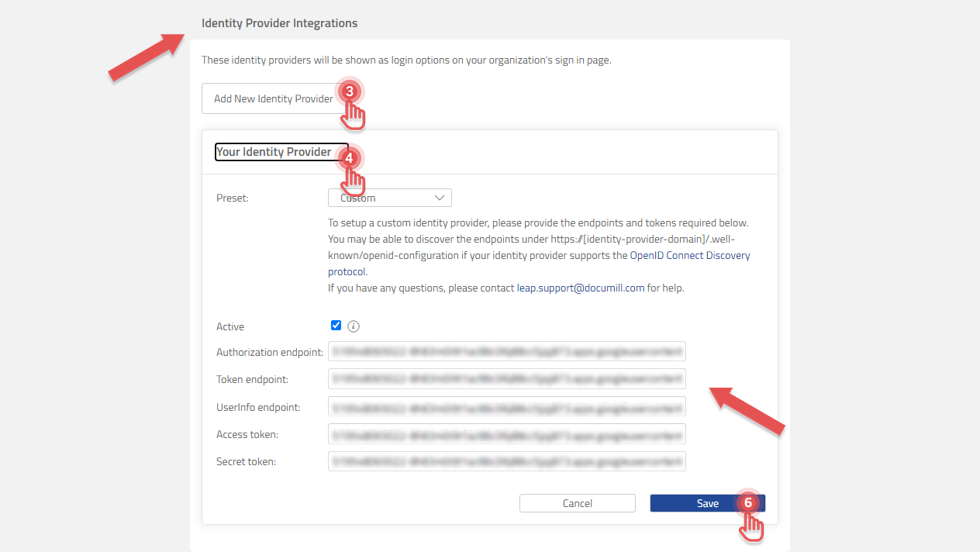Click the Access token input
Viewport: 980px width, 552px height.
tap(506, 433)
